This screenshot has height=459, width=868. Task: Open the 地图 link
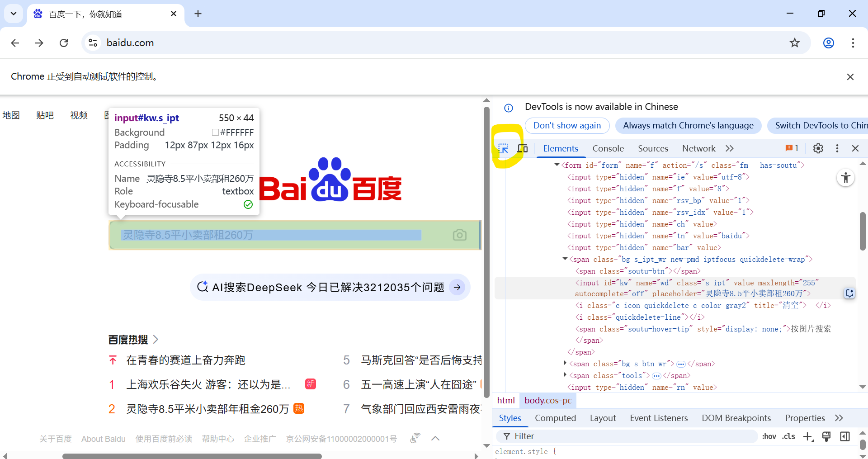click(x=11, y=115)
